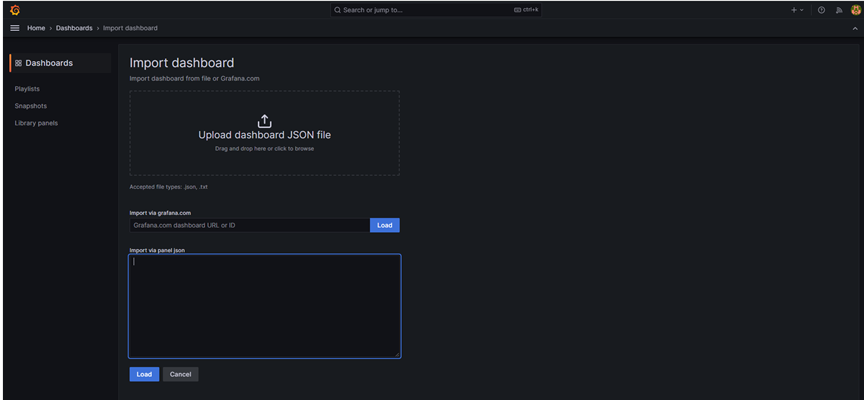Click Load button beside grafana.com field
Screen dimensions: 864x400
pos(385,225)
